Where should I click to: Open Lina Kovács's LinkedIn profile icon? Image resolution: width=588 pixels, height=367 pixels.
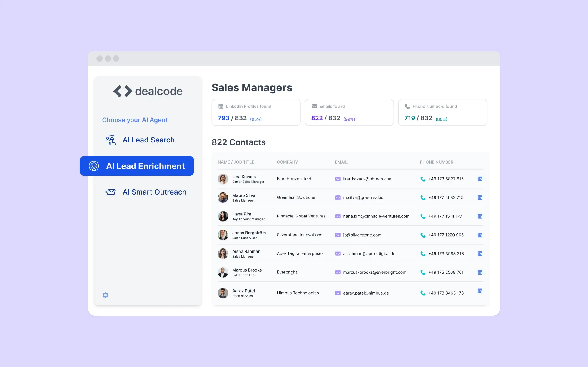click(x=480, y=179)
